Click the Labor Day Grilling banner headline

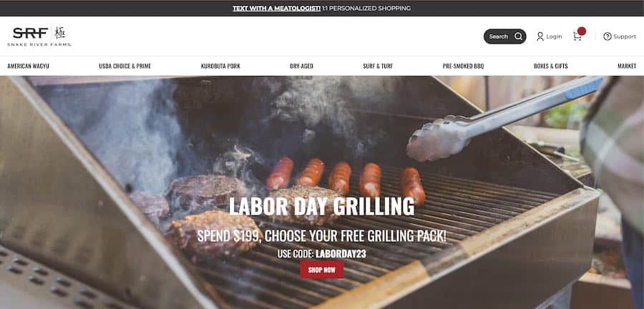coord(321,207)
